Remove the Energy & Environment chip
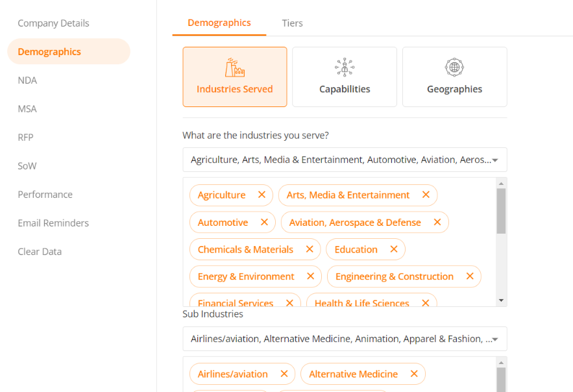 [310, 276]
